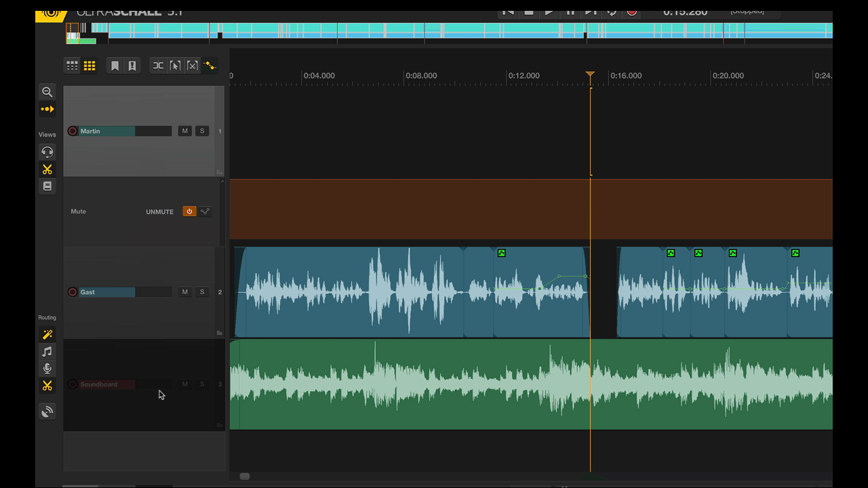Viewport: 868px width, 488px height.
Task: Click ruler at 0:20.000
Action: click(728, 76)
